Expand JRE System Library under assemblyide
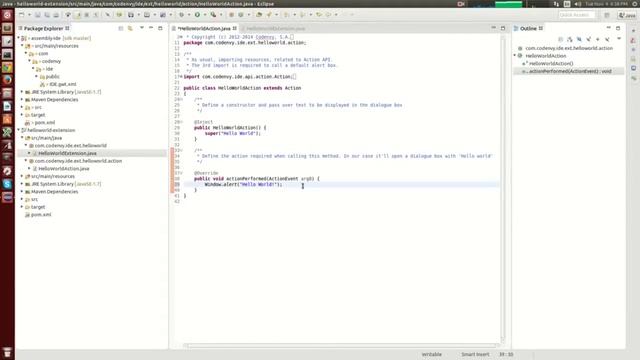The height and width of the screenshot is (360, 640). click(22, 92)
